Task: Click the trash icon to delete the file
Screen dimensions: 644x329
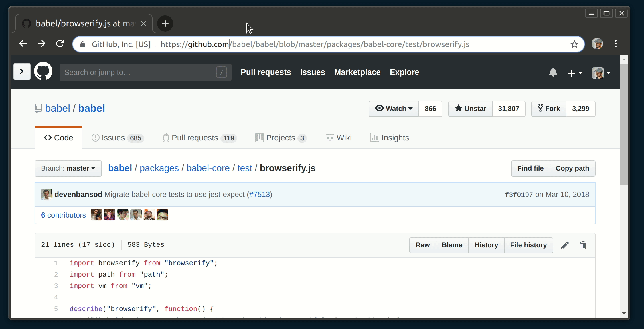Action: tap(583, 245)
